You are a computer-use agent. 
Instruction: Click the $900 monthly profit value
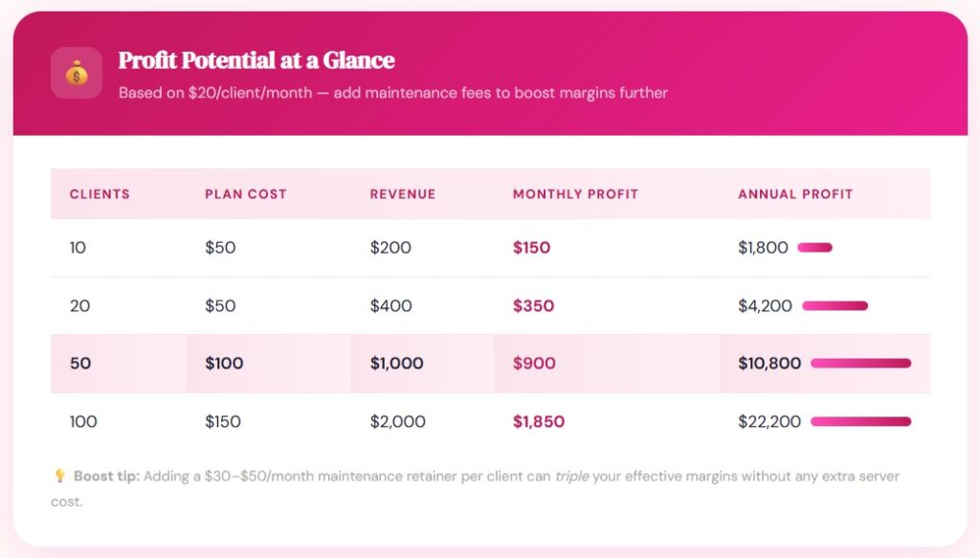(x=534, y=364)
